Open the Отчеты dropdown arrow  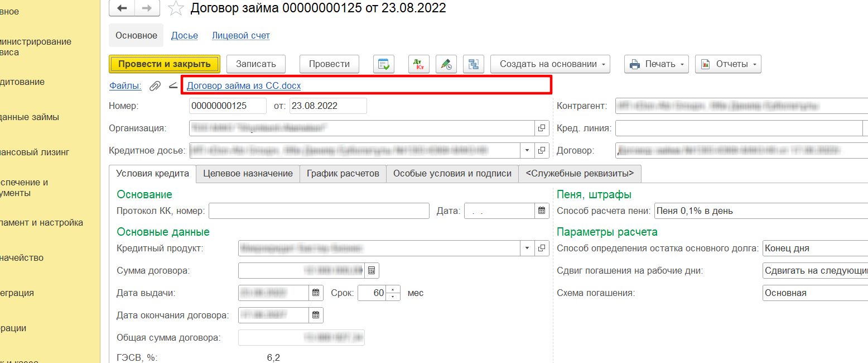tap(755, 64)
